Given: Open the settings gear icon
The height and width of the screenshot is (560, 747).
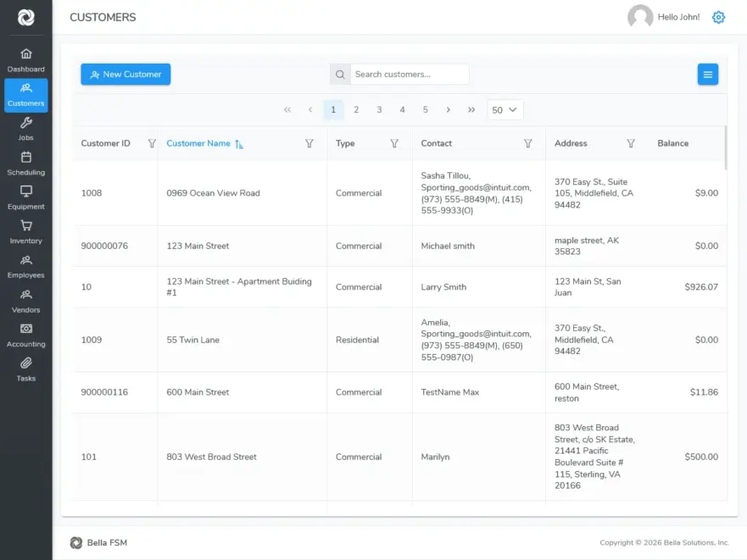Looking at the screenshot, I should pyautogui.click(x=718, y=17).
